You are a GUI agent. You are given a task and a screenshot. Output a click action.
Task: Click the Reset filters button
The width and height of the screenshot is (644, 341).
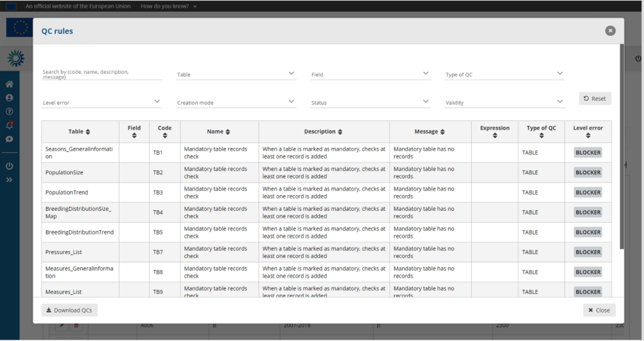(x=595, y=99)
